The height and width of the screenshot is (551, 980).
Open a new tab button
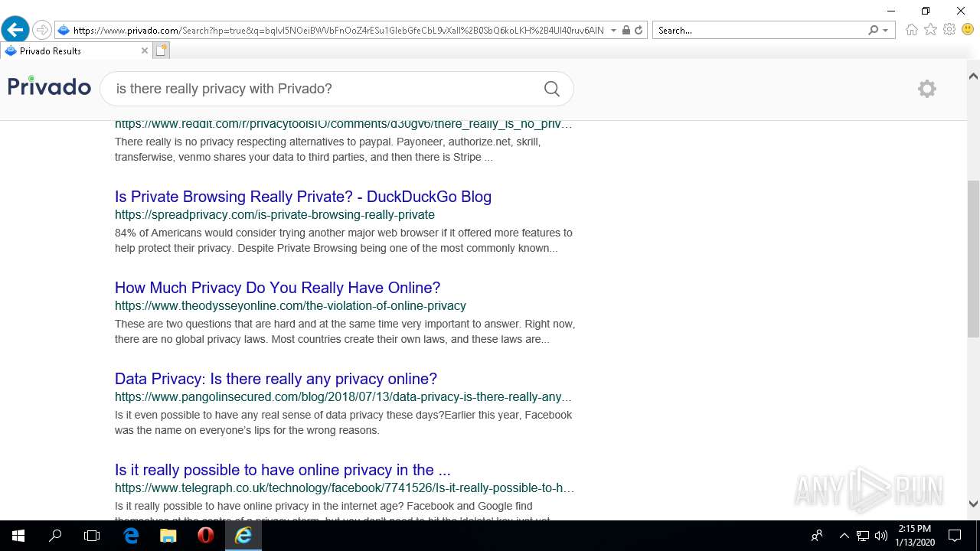click(x=161, y=51)
